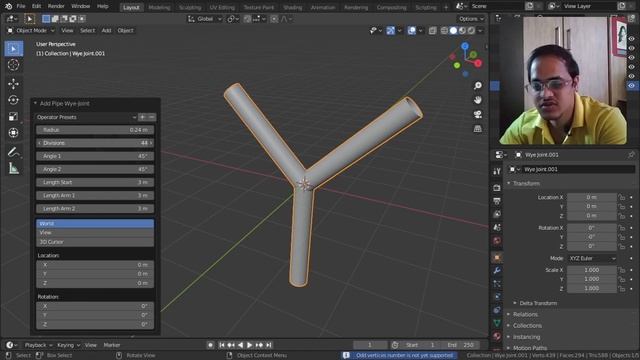This screenshot has width=640, height=360.
Task: Play the animation in reverse
Action: coord(240,345)
